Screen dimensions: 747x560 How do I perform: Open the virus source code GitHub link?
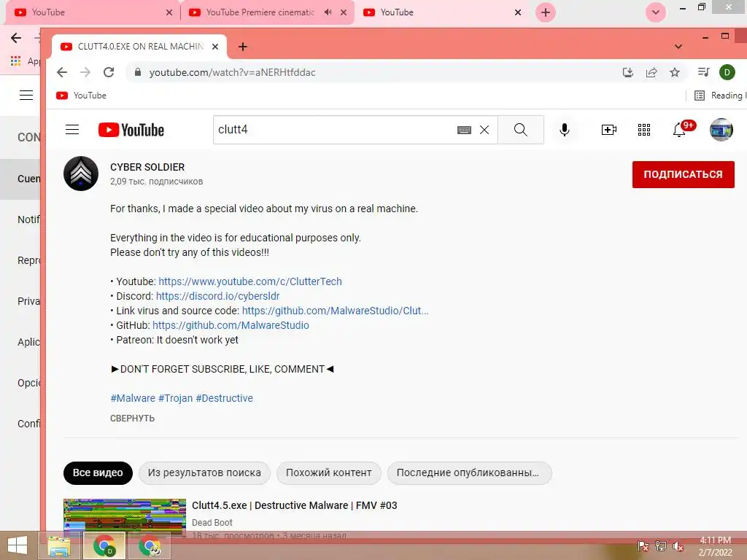tap(336, 311)
